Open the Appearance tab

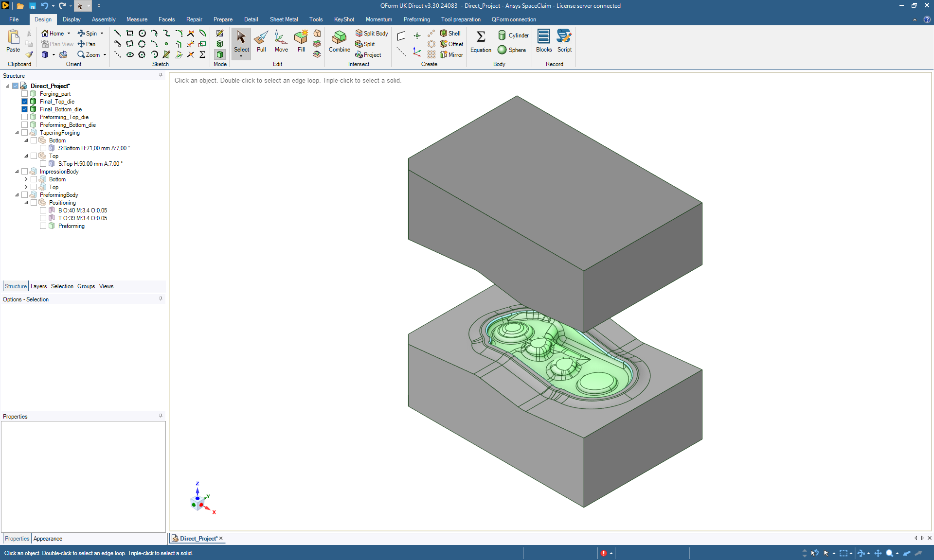coord(48,539)
